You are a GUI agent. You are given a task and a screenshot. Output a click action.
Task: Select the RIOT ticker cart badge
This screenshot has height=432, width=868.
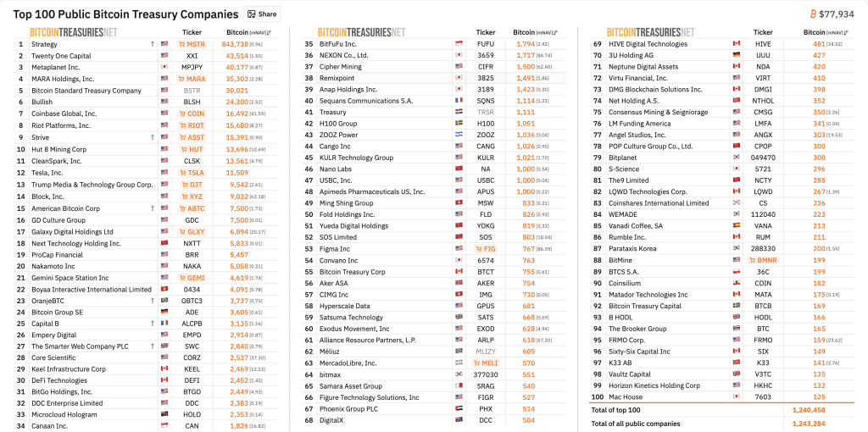click(x=192, y=125)
